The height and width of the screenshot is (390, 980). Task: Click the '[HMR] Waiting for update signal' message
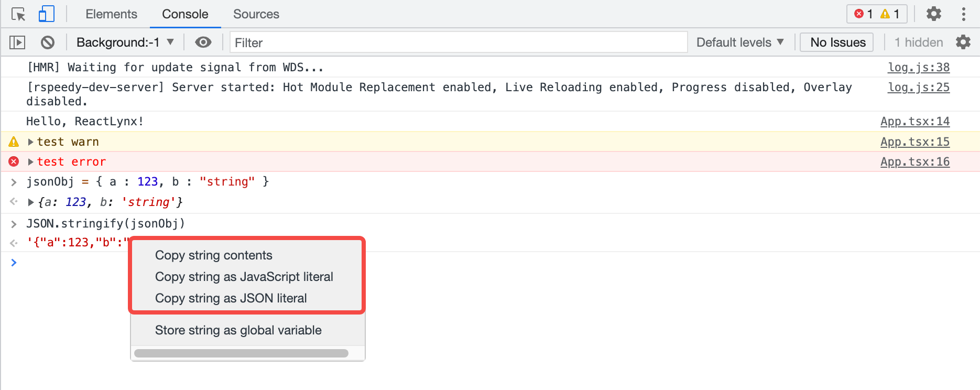coord(175,67)
